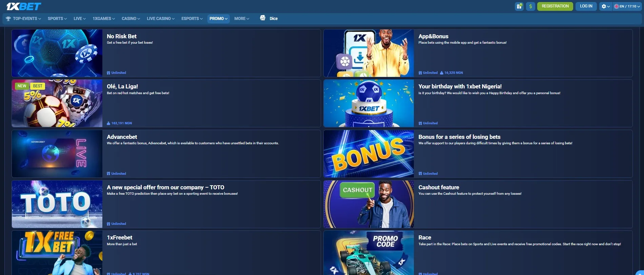Open the settings gear icon

604,6
